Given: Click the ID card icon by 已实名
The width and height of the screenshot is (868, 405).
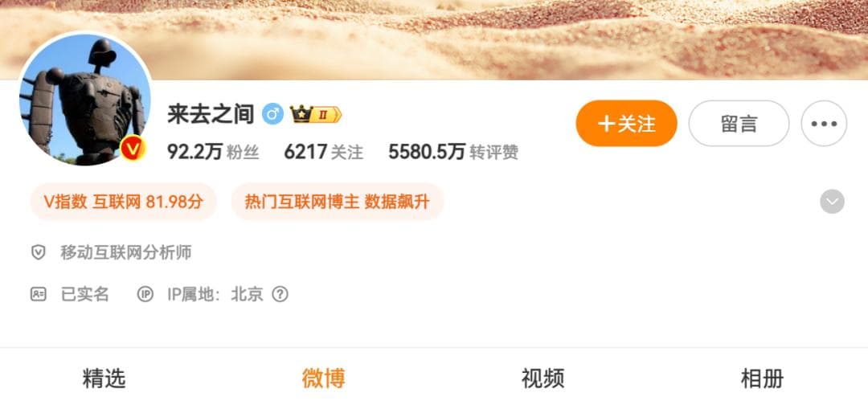Looking at the screenshot, I should point(39,294).
